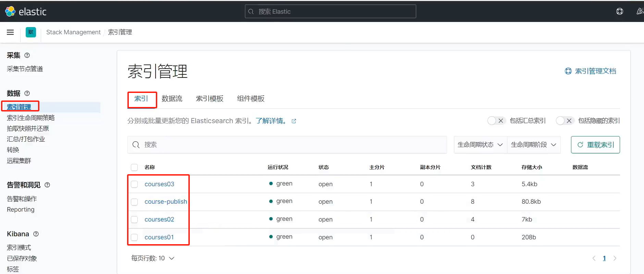Go to previous page arrow
Screen dimensions: 644x274
[x=594, y=258]
